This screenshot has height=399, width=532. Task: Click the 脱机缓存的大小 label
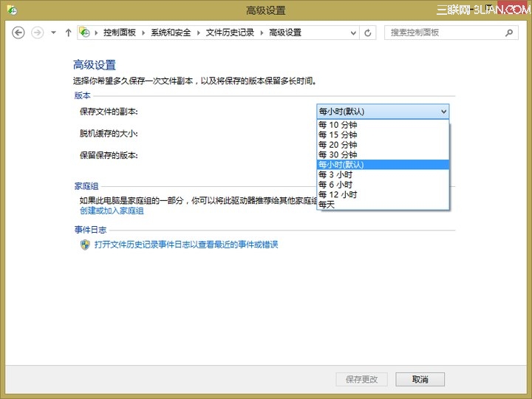click(109, 133)
